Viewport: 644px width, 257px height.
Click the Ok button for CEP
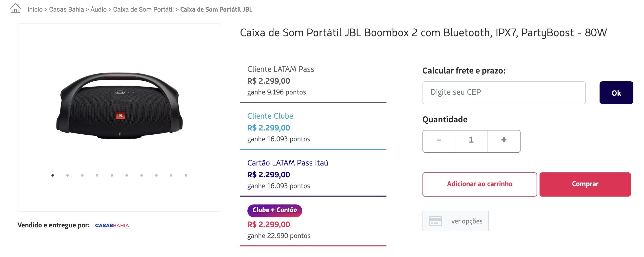click(x=616, y=93)
